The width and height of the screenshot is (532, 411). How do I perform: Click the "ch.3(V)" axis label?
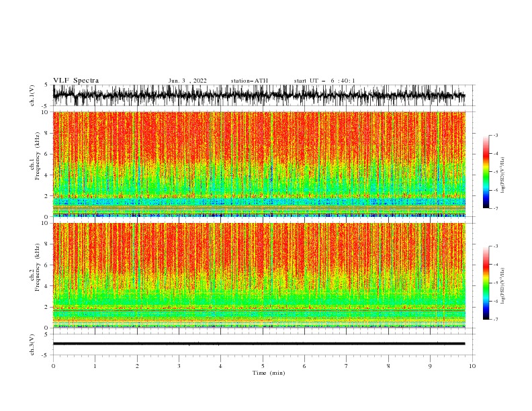point(32,345)
